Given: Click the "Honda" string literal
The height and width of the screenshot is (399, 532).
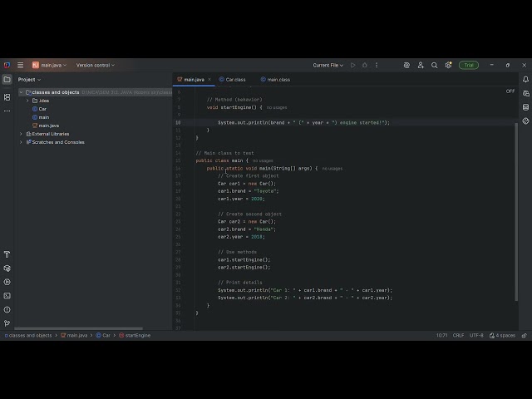Looking at the screenshot, I should (x=264, y=229).
